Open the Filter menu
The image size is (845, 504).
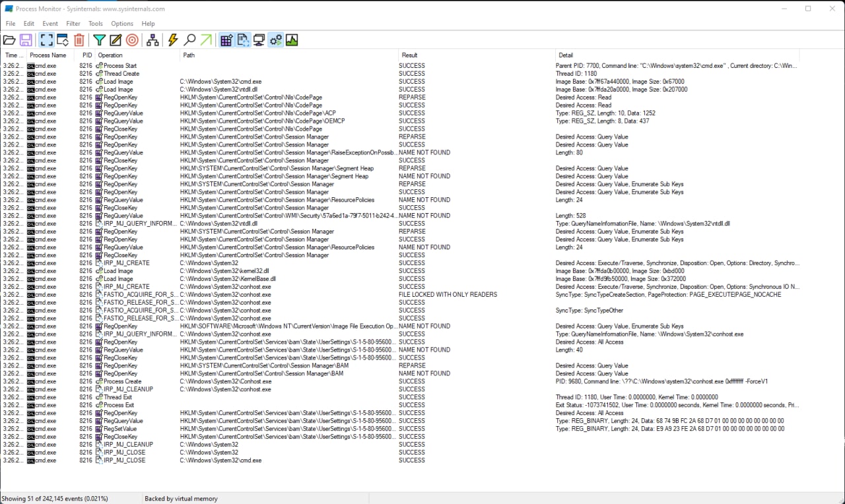(73, 24)
